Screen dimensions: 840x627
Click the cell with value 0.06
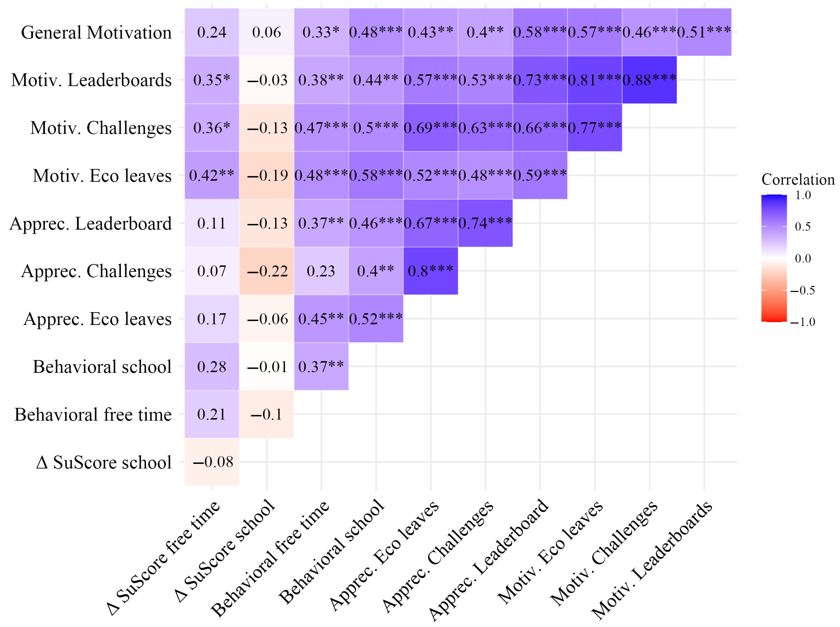click(x=267, y=32)
